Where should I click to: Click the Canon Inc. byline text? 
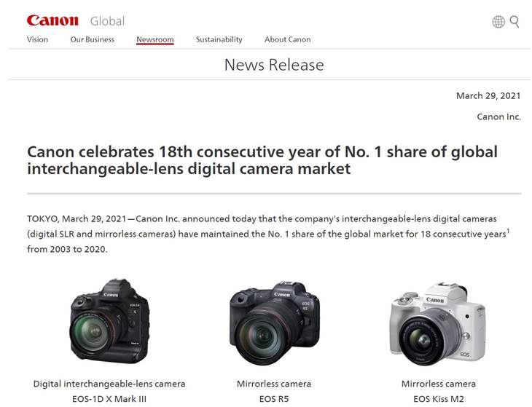tap(498, 117)
